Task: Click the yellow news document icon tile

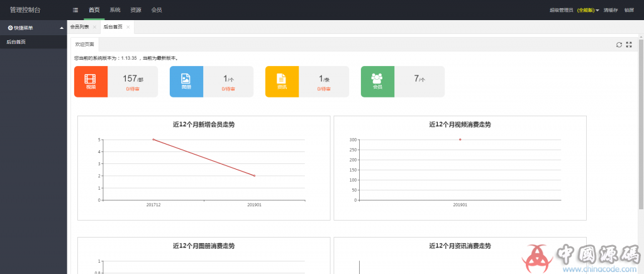Action: point(282,82)
